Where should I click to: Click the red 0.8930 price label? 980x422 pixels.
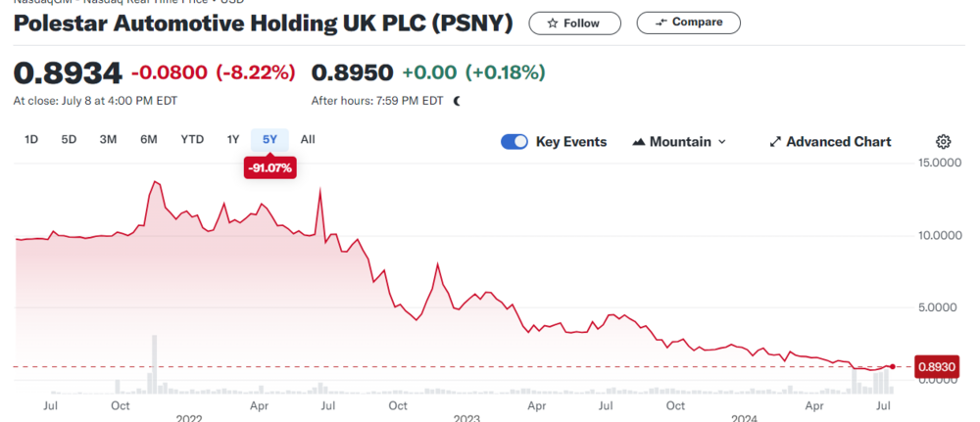pyautogui.click(x=935, y=366)
